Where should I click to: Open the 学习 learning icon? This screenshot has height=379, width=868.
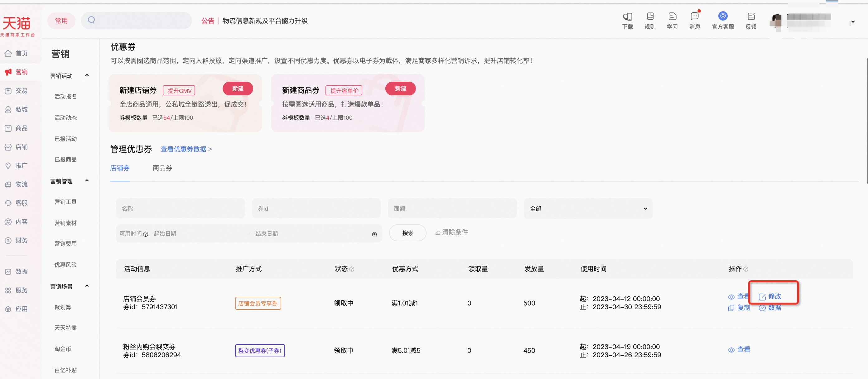tap(672, 21)
